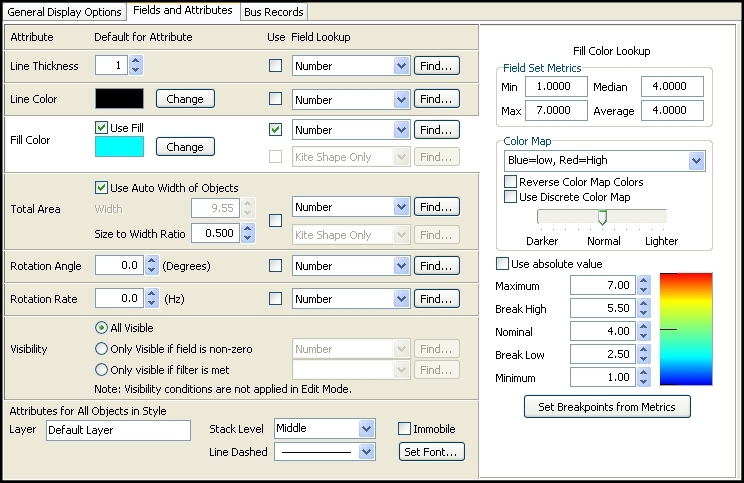Increase Rotation Rate with up spinner arrow

pyautogui.click(x=153, y=293)
